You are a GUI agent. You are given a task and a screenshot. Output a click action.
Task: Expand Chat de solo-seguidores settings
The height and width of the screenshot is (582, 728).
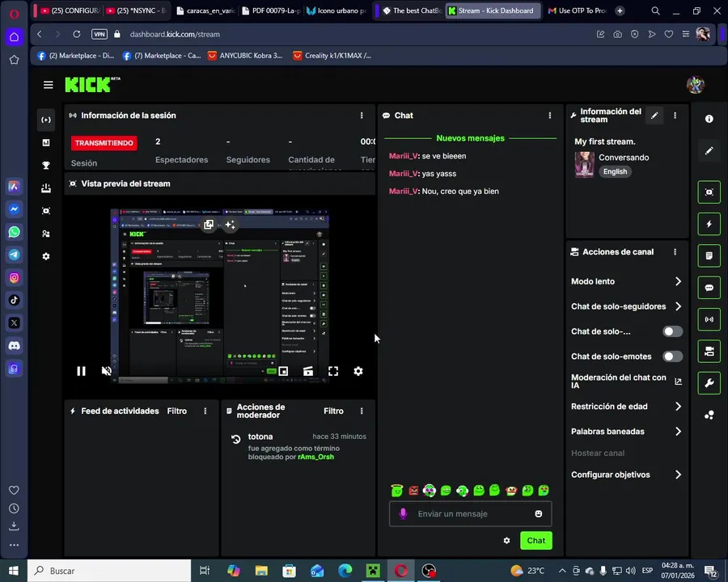pyautogui.click(x=626, y=306)
